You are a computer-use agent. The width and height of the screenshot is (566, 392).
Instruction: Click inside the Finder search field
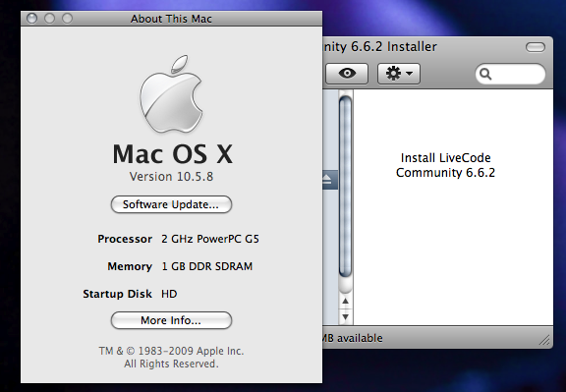tap(510, 74)
